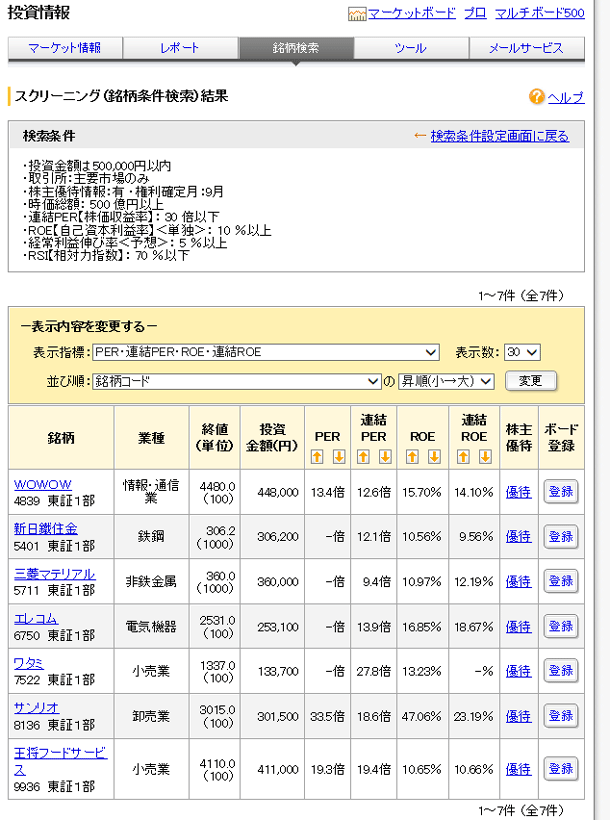Click 登録 button in WOWOW row
610x820 pixels.
(561, 492)
